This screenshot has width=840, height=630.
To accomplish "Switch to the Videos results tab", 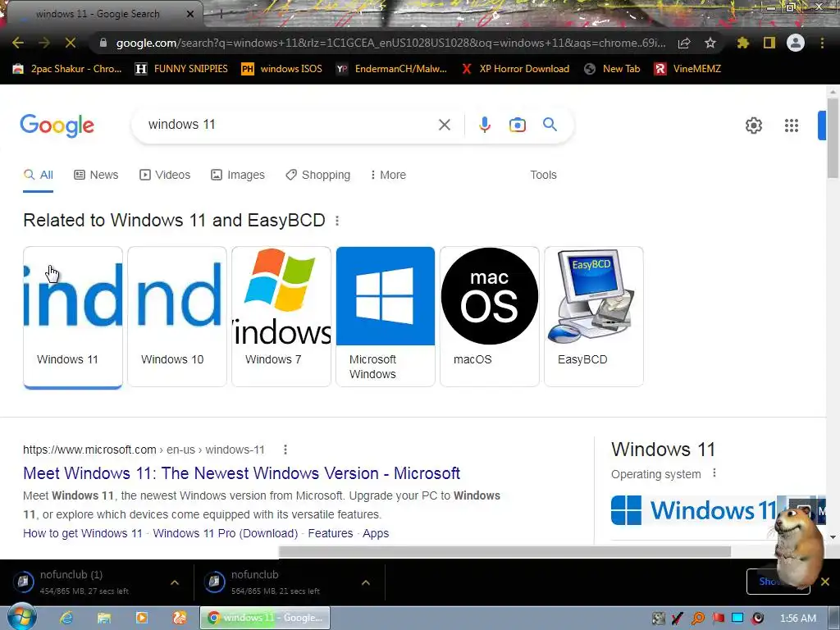I will coord(164,175).
